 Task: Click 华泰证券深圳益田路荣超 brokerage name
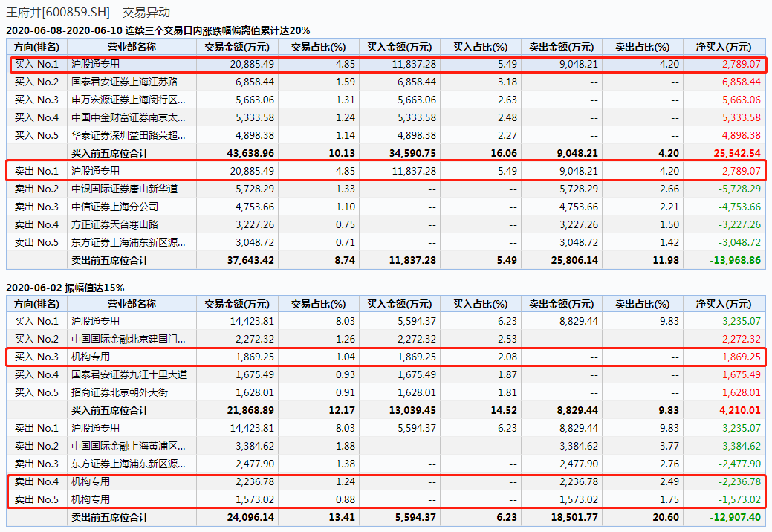[x=123, y=135]
